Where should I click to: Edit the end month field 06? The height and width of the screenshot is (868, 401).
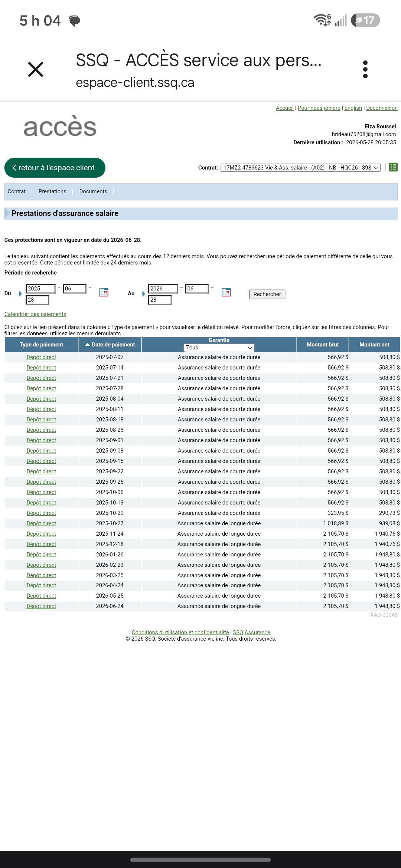[x=197, y=289]
